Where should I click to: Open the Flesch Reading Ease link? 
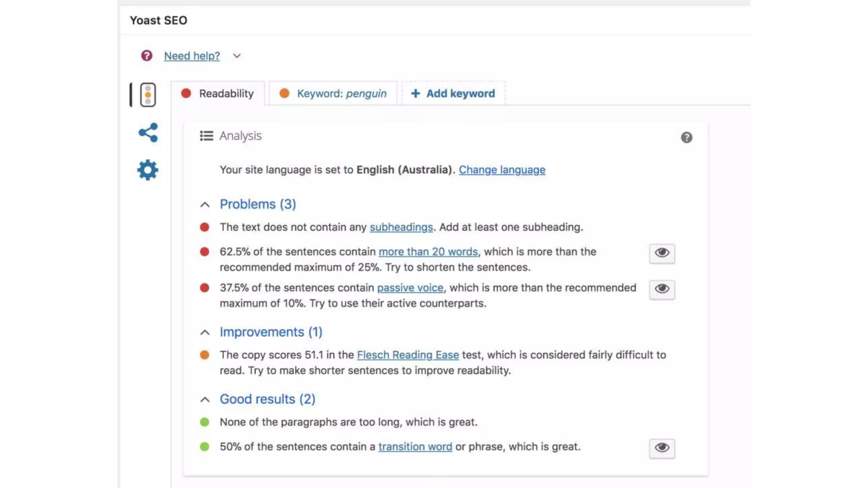(x=408, y=355)
